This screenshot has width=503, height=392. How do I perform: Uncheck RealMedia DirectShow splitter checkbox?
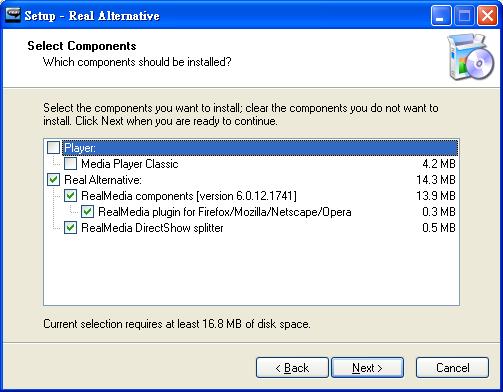pyautogui.click(x=70, y=228)
